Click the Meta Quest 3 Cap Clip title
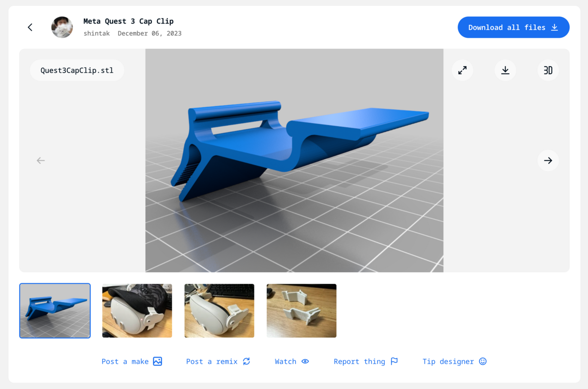588x389 pixels. coord(128,21)
